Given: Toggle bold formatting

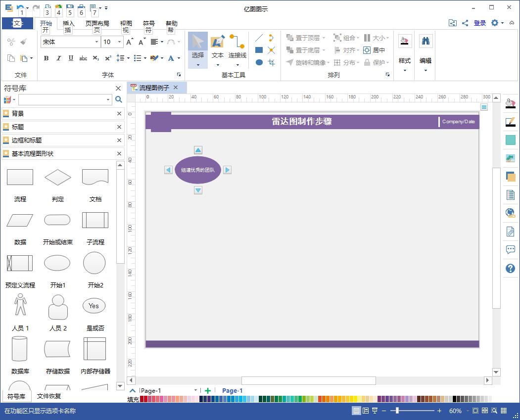Looking at the screenshot, I should (46, 58).
